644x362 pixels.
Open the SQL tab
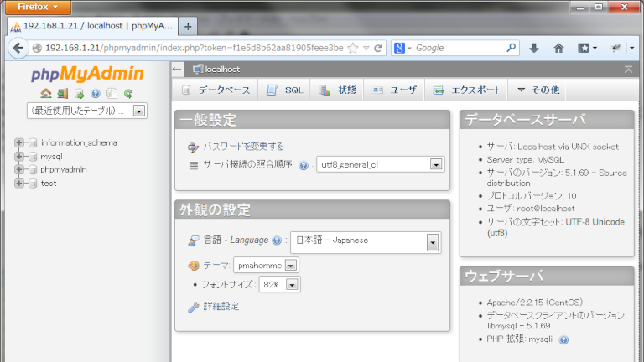coord(284,90)
